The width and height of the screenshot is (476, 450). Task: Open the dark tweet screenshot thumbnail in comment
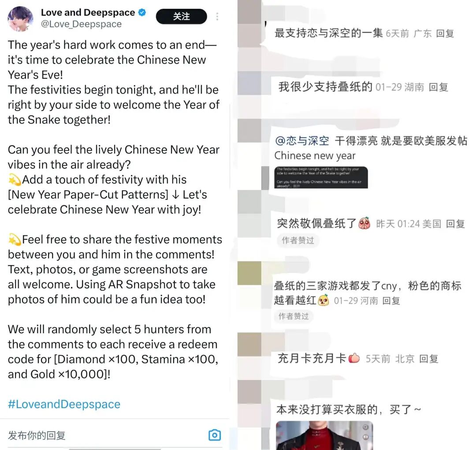coord(321,177)
